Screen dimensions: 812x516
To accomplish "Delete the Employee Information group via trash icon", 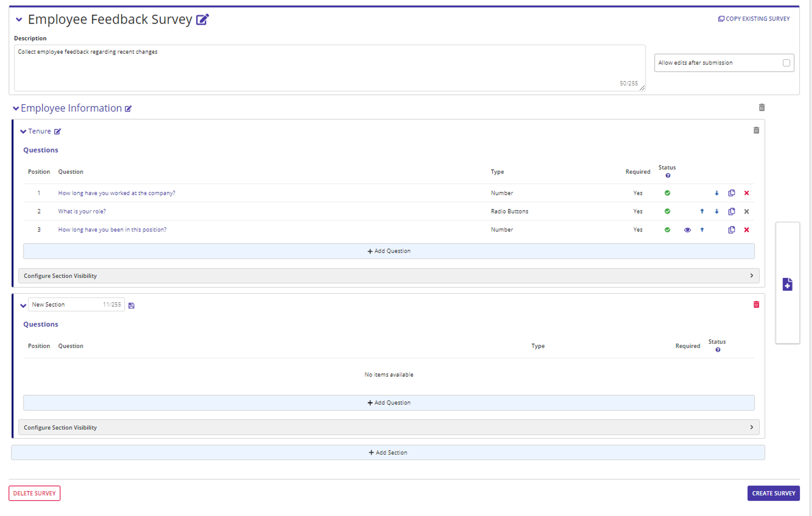I will coord(762,108).
